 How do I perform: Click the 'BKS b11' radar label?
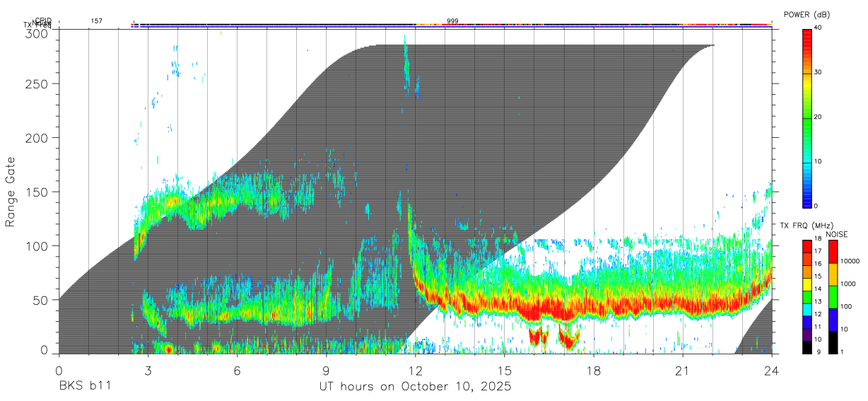(84, 387)
